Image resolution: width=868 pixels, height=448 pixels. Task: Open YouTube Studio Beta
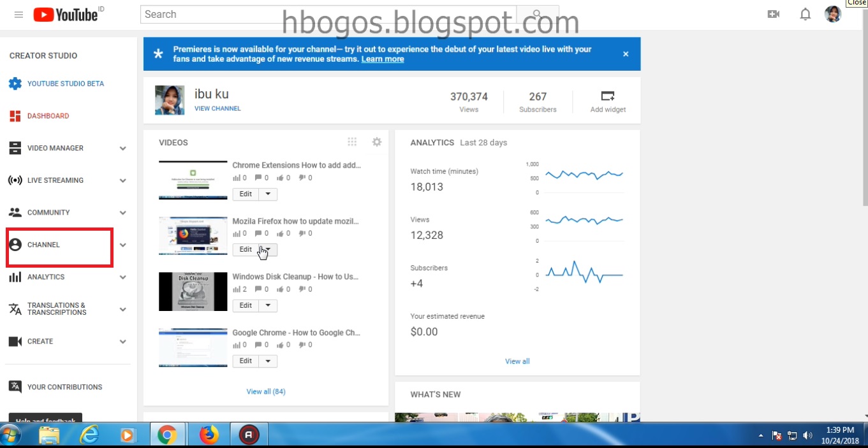(66, 83)
